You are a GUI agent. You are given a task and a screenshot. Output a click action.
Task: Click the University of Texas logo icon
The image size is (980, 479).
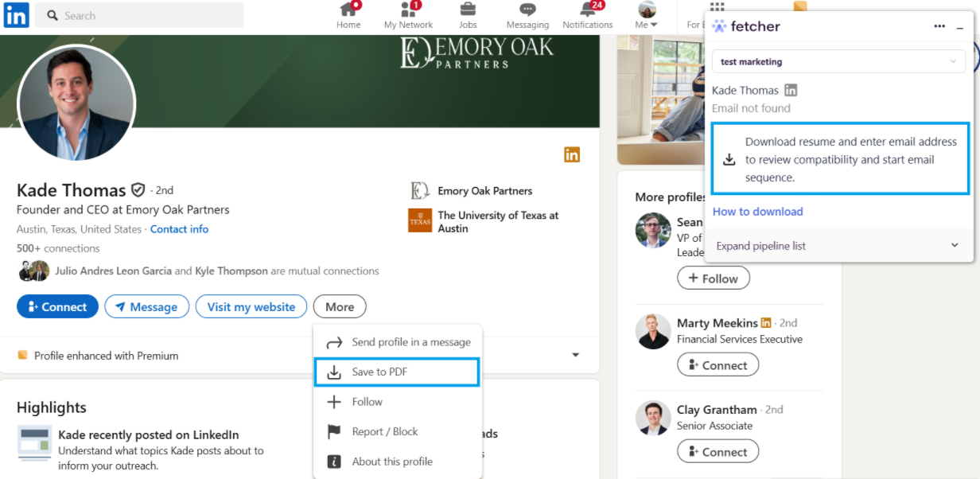(420, 220)
